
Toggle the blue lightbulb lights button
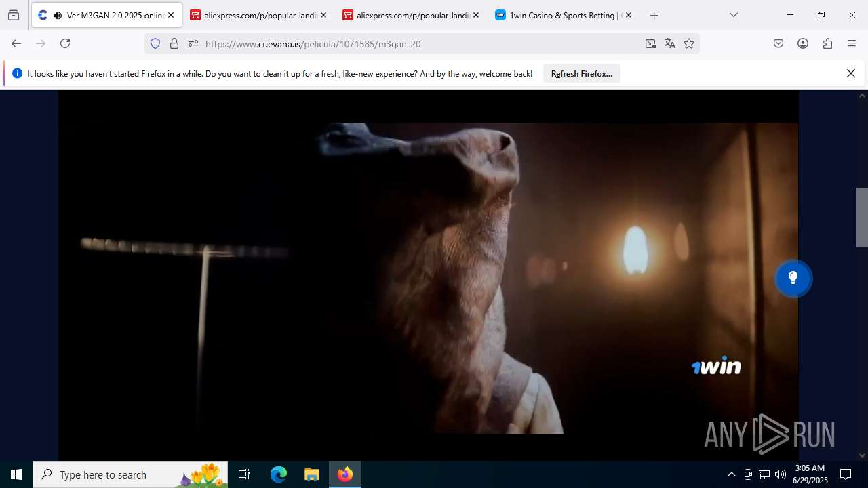coord(793,278)
